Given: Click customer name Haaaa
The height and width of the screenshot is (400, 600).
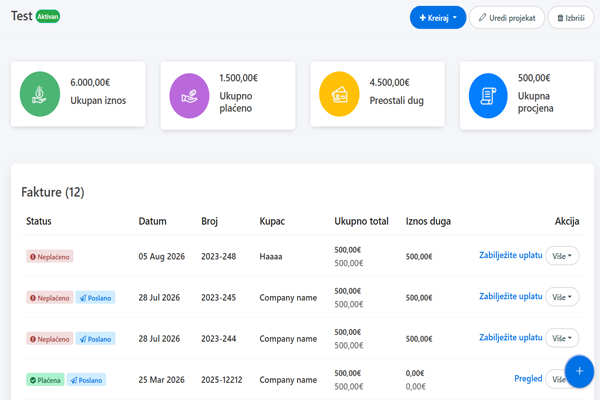Looking at the screenshot, I should [271, 256].
